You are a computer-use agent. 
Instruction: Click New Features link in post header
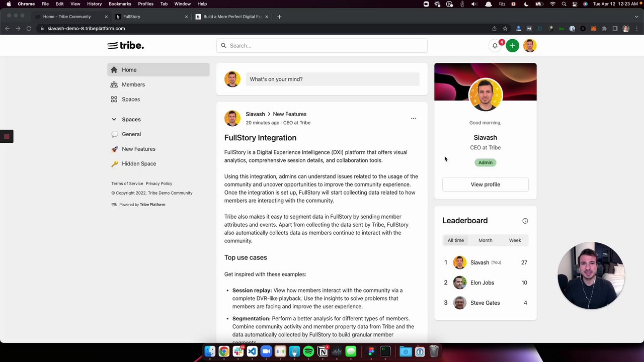tap(290, 114)
